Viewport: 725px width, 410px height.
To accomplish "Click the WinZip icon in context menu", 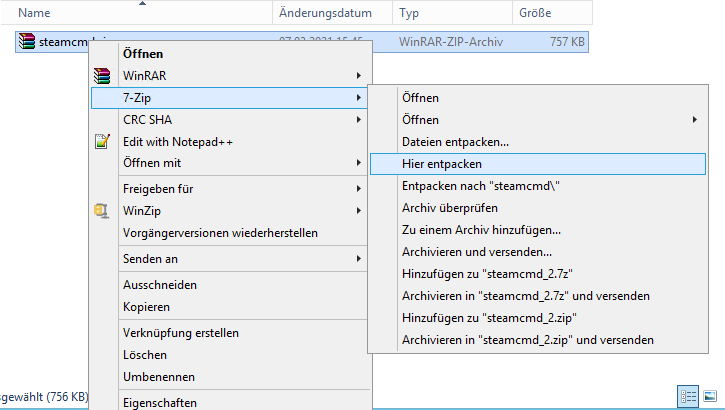I will tap(100, 211).
